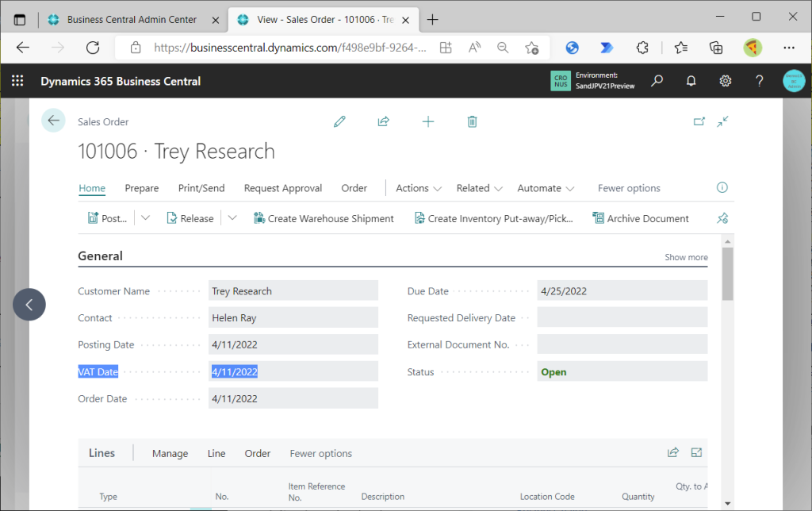Screen dimensions: 812x511
Task: Click the Customer Name field
Action: (x=293, y=290)
